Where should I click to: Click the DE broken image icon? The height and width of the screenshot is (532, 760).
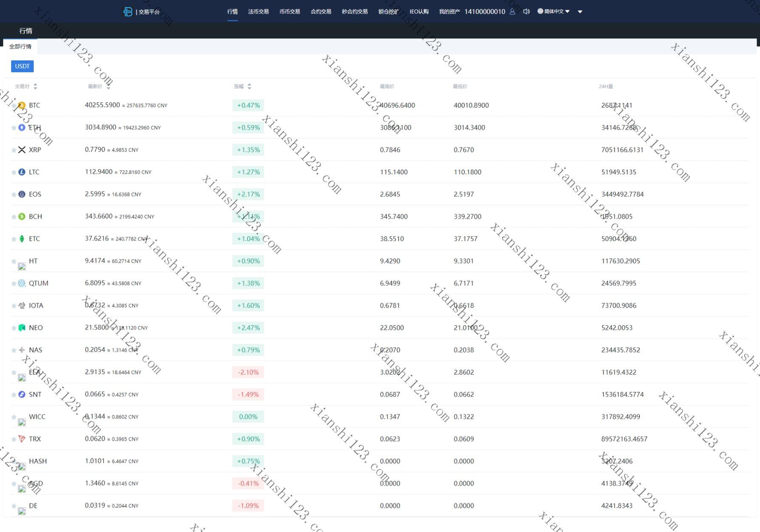[22, 511]
